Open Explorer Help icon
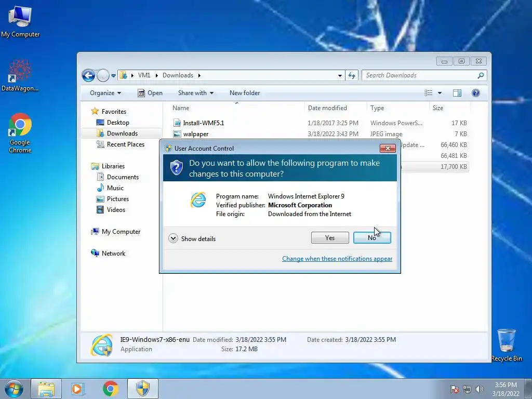 pyautogui.click(x=476, y=93)
